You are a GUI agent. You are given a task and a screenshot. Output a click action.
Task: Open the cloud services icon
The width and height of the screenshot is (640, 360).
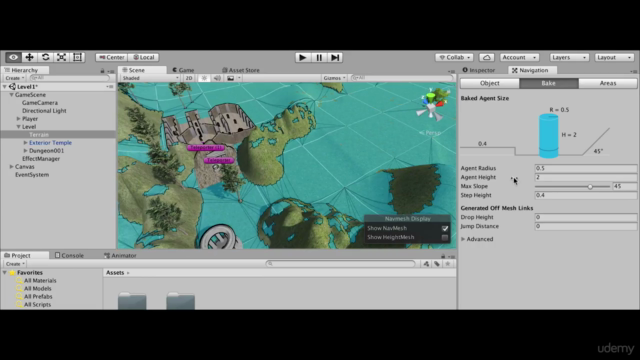[x=487, y=58]
